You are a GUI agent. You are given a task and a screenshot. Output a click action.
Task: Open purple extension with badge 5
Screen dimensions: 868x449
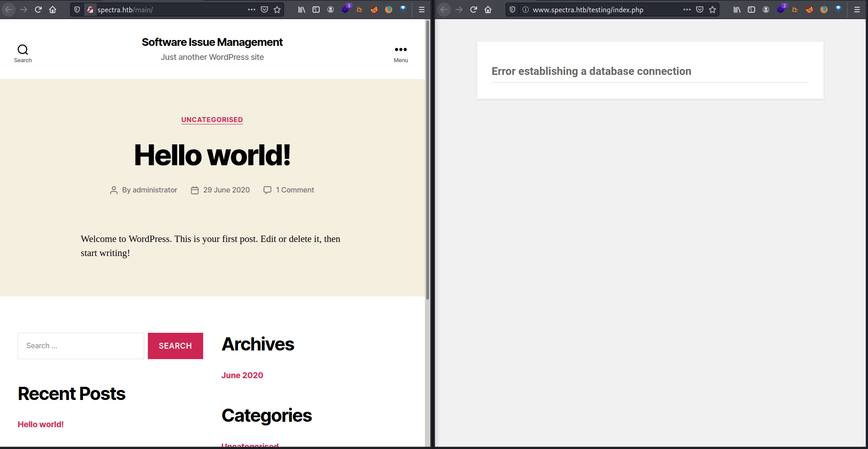346,9
